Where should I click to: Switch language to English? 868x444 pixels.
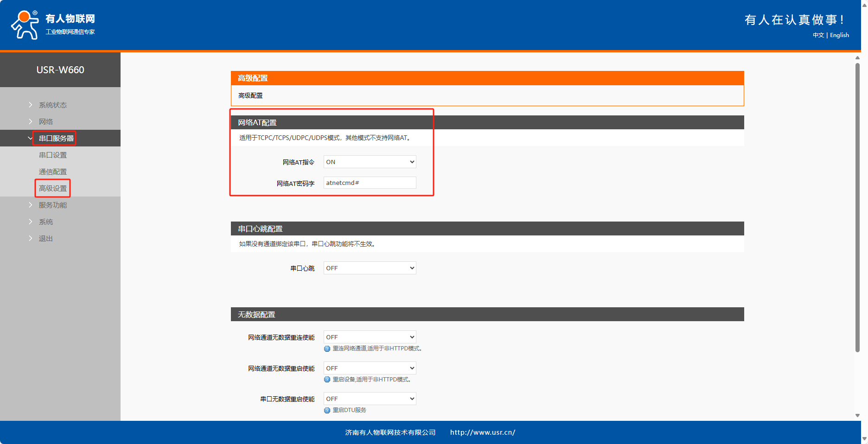[839, 35]
